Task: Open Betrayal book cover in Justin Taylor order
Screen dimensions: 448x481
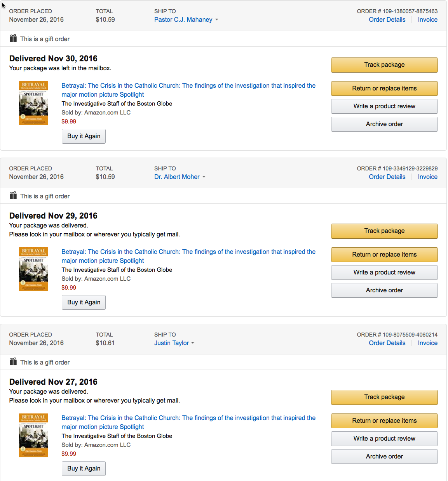Action: pos(33,435)
